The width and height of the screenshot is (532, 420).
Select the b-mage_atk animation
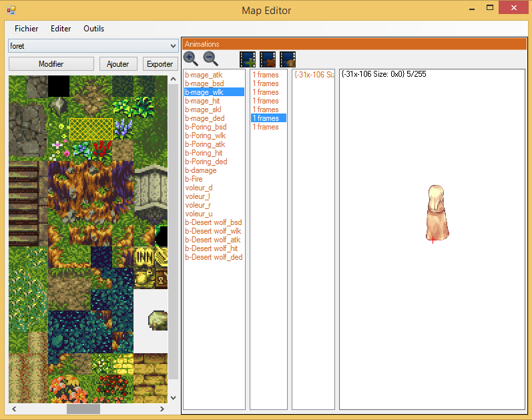(x=214, y=75)
